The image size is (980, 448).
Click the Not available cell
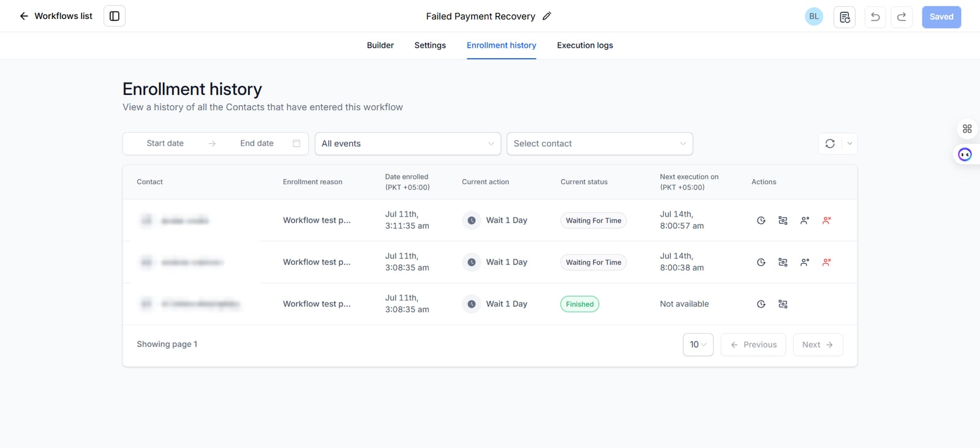[684, 304]
